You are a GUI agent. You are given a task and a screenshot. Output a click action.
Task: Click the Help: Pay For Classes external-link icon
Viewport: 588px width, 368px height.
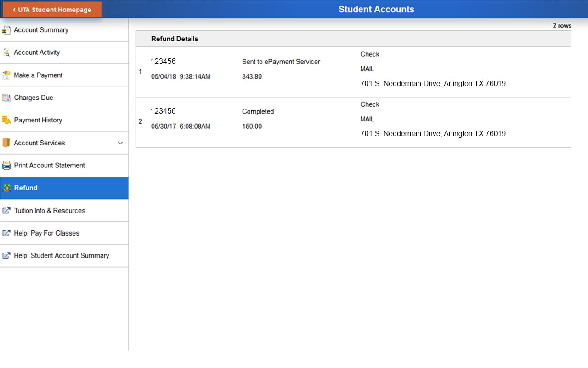[7, 233]
